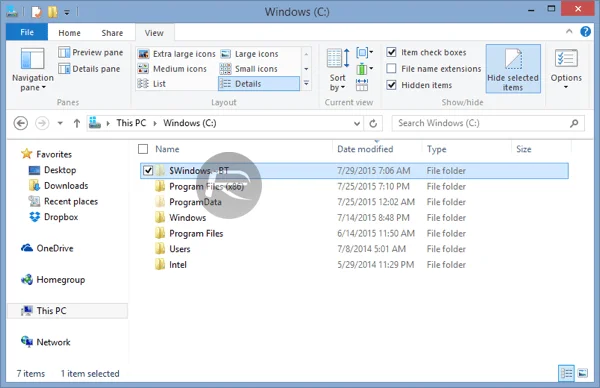
Task: Switch to the Home tab
Action: click(69, 33)
